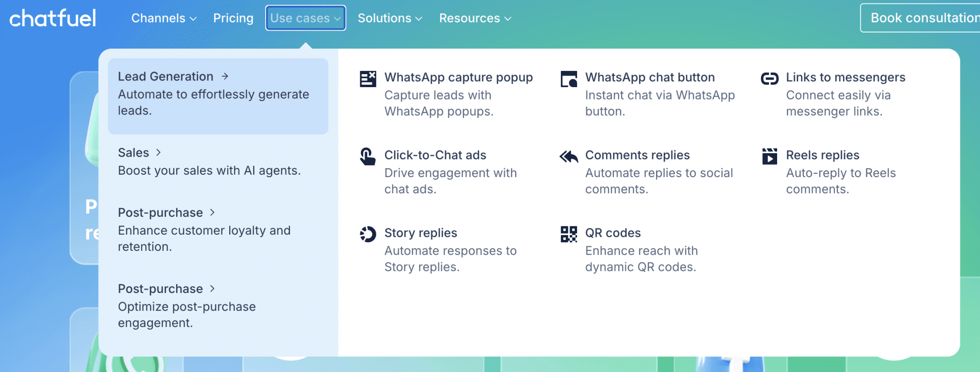Select the Lead Generation category
The width and height of the screenshot is (980, 372).
(x=218, y=96)
